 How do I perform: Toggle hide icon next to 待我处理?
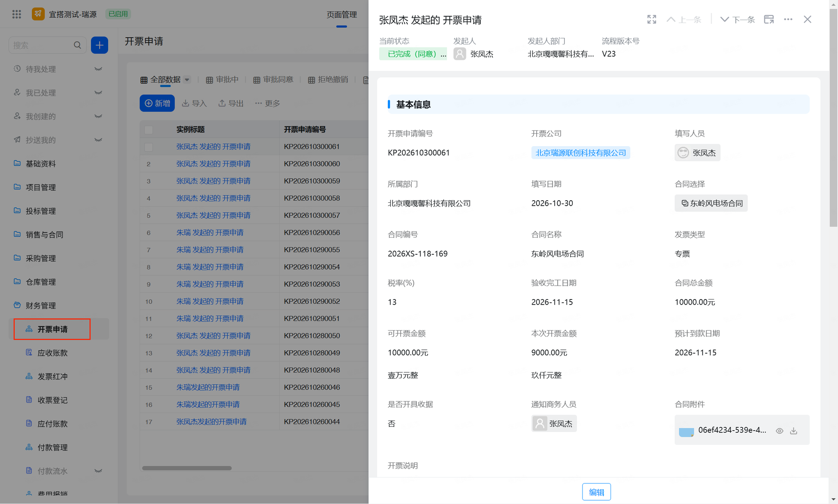coord(98,69)
